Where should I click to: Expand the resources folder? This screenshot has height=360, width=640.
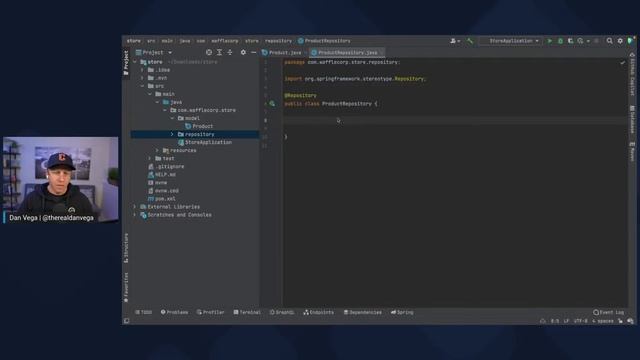157,150
